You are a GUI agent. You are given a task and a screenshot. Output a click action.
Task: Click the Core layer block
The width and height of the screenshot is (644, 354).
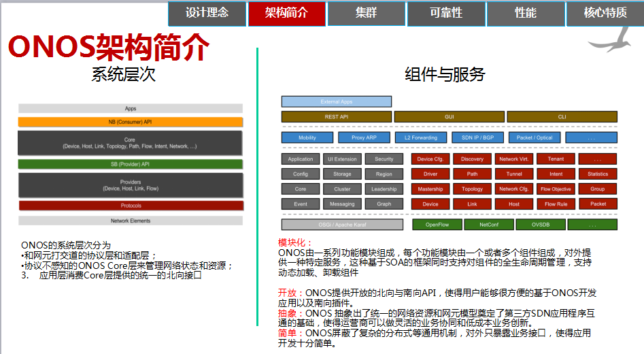point(130,143)
